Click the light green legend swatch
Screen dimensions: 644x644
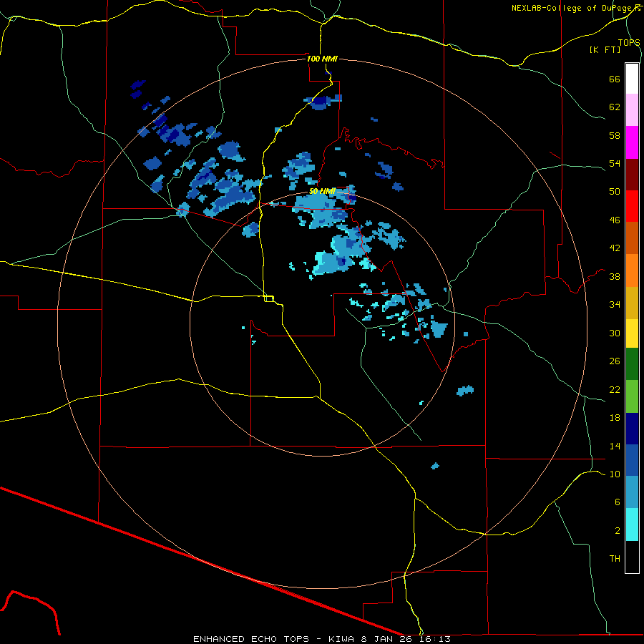click(x=632, y=396)
